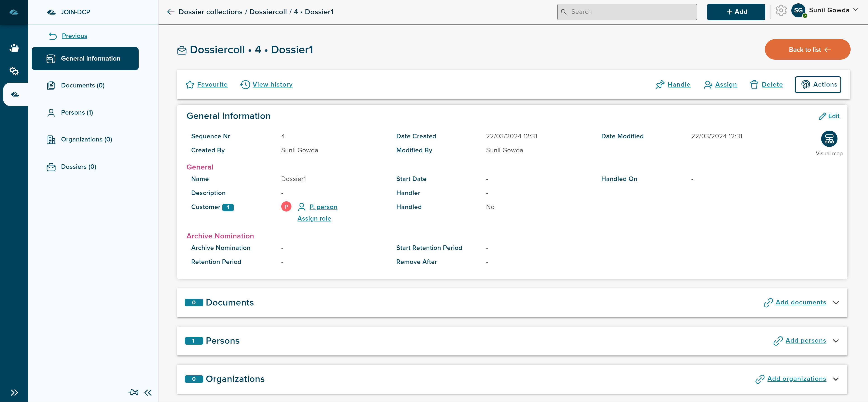The image size is (868, 402).
Task: Open Organizations (0) in sidebar
Action: tap(86, 139)
